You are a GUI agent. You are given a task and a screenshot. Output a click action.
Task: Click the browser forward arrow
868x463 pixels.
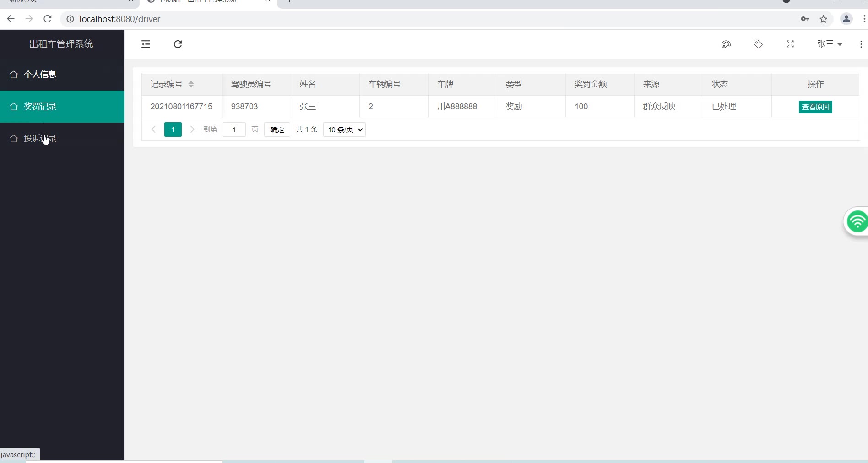pos(29,19)
